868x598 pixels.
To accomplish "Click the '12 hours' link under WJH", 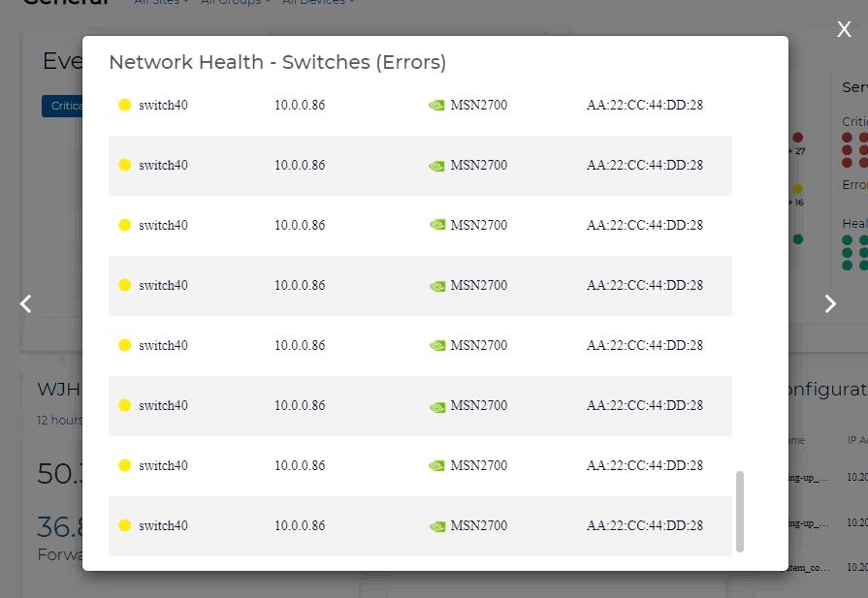I will [59, 421].
